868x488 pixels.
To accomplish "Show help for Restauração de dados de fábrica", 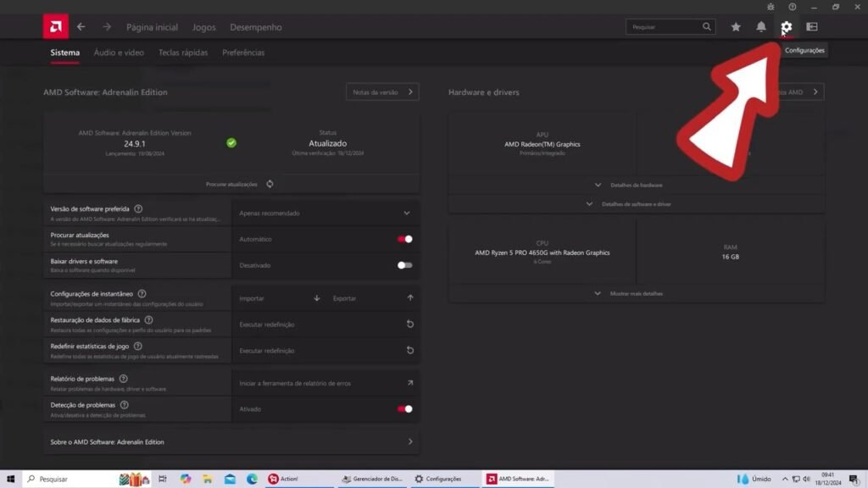I will click(149, 319).
